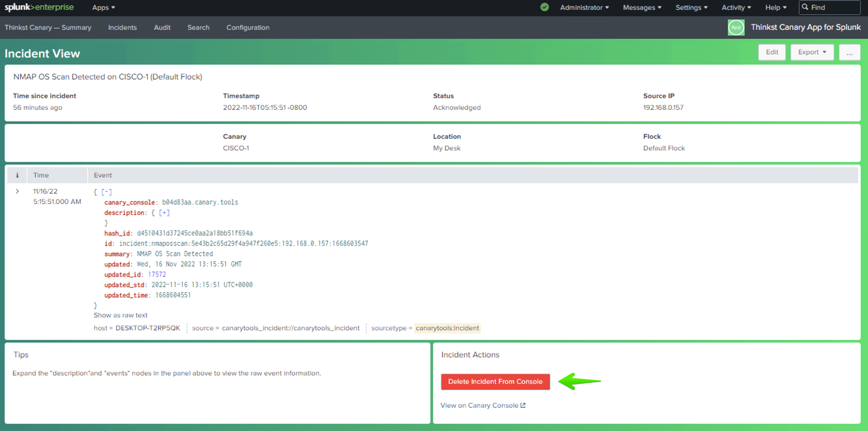Click the hash_id value d4510431d37245ce0aa2a18bb51f694a
The image size is (868, 431).
point(195,233)
